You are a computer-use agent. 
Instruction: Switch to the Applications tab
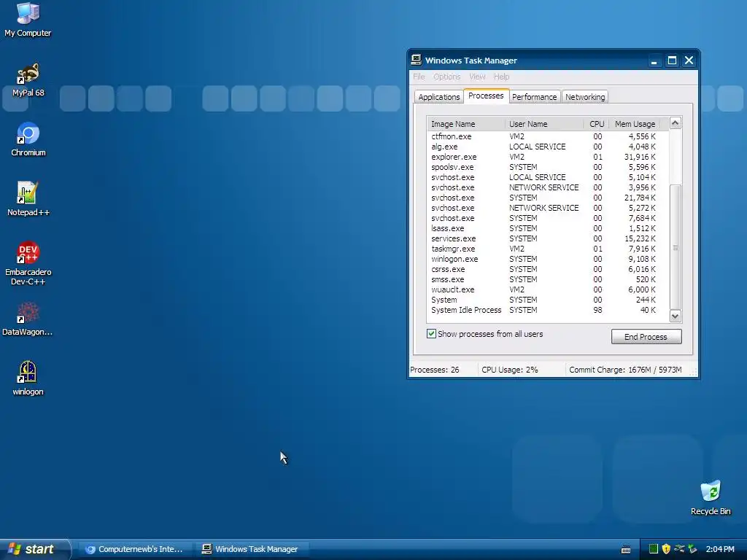point(438,97)
